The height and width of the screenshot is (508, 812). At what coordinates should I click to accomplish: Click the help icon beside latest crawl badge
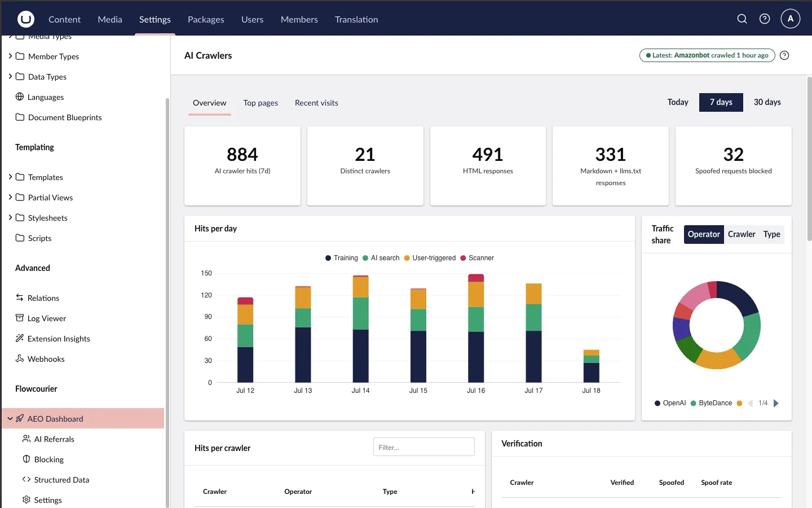pyautogui.click(x=784, y=55)
